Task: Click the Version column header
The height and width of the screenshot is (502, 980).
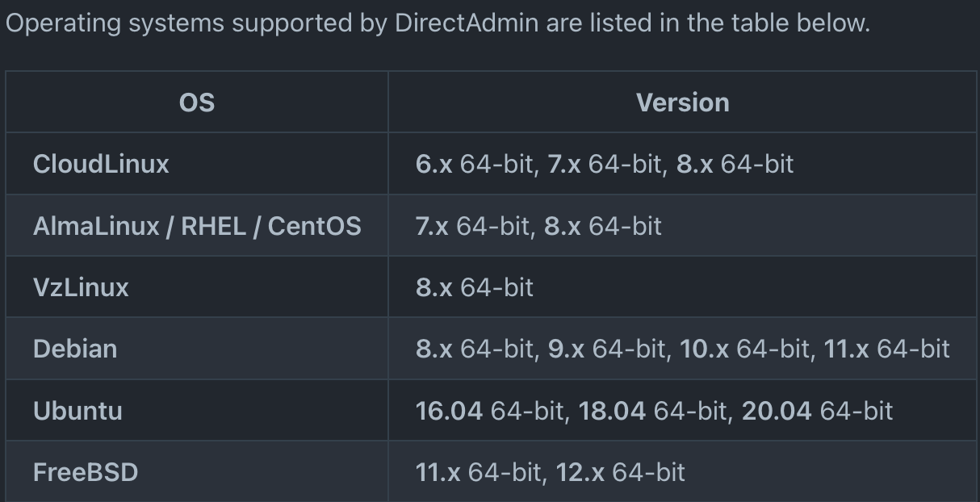Action: tap(682, 102)
